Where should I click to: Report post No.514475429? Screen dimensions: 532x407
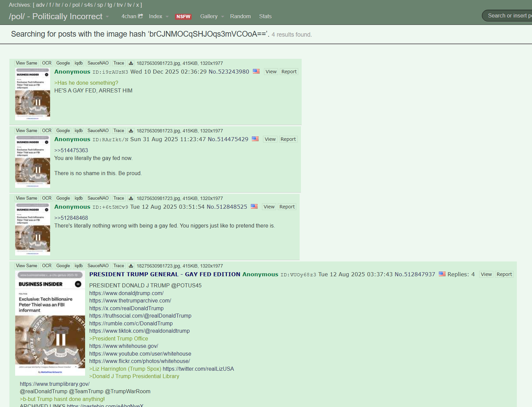[288, 139]
